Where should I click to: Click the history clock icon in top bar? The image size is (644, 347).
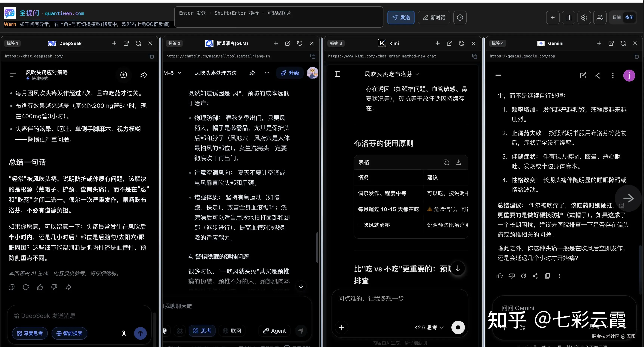[x=460, y=18]
